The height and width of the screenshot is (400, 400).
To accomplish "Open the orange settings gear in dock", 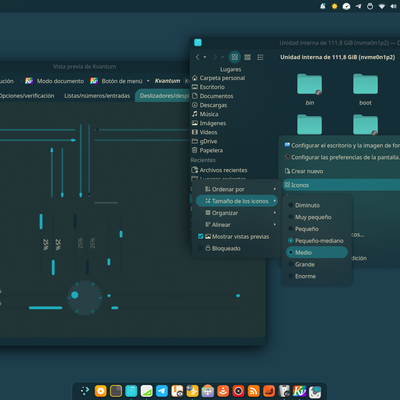I will [101, 391].
